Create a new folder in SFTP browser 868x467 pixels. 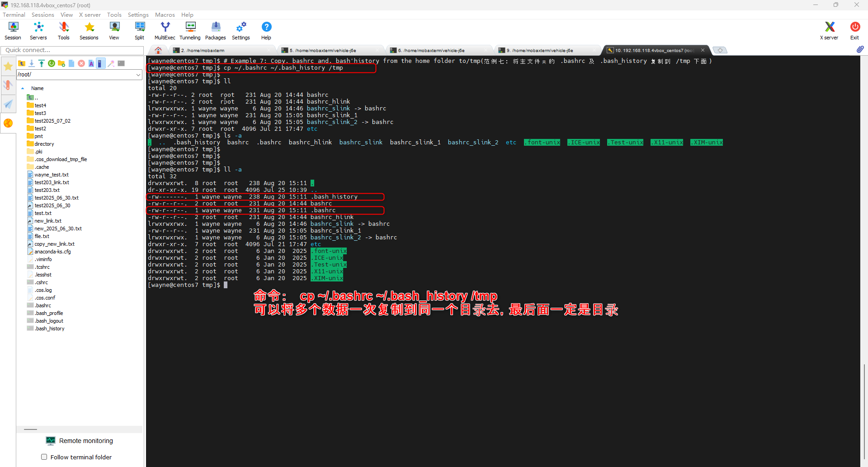click(x=61, y=63)
